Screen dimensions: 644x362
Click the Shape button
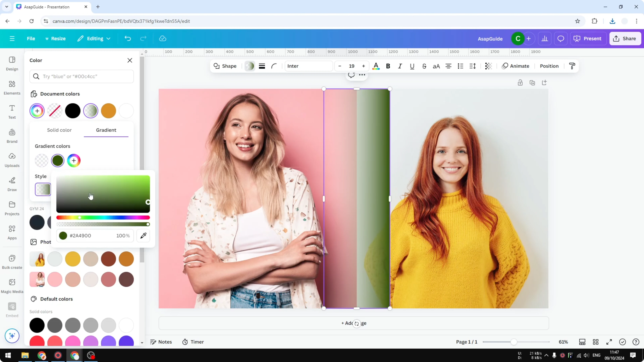[x=225, y=66]
